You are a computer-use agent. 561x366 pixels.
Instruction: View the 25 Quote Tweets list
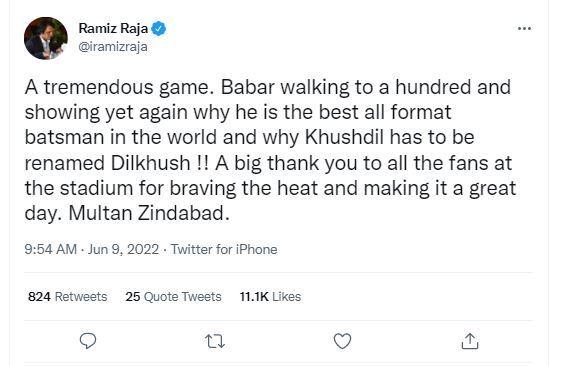click(173, 297)
